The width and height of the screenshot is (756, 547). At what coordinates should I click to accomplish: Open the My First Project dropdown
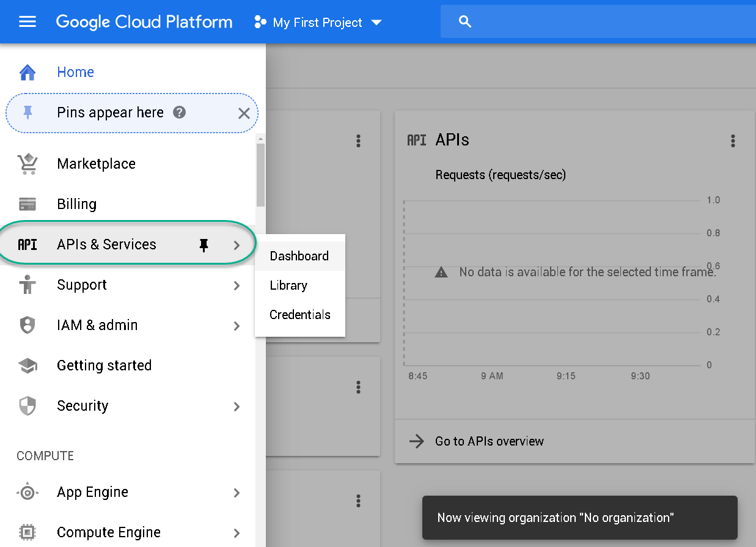[x=318, y=23]
